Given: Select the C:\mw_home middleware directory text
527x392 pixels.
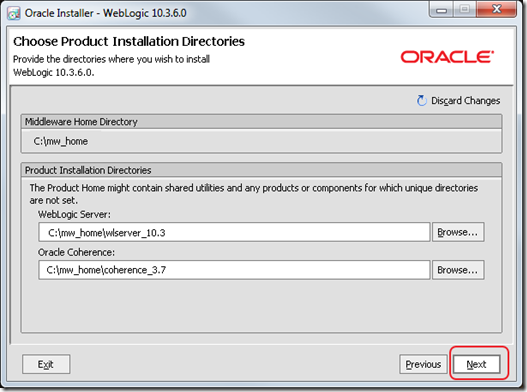Looking at the screenshot, I should coord(60,141).
